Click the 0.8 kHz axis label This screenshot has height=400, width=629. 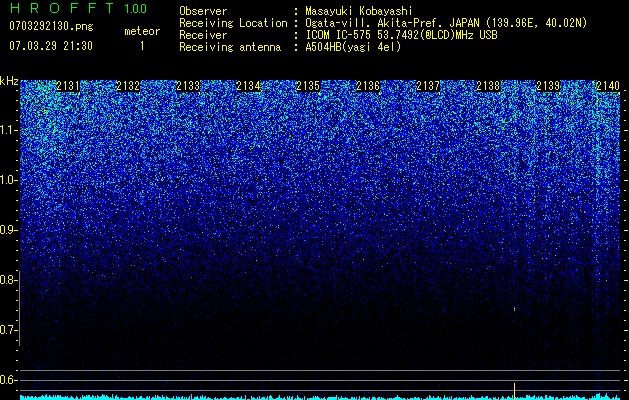[x=8, y=280]
